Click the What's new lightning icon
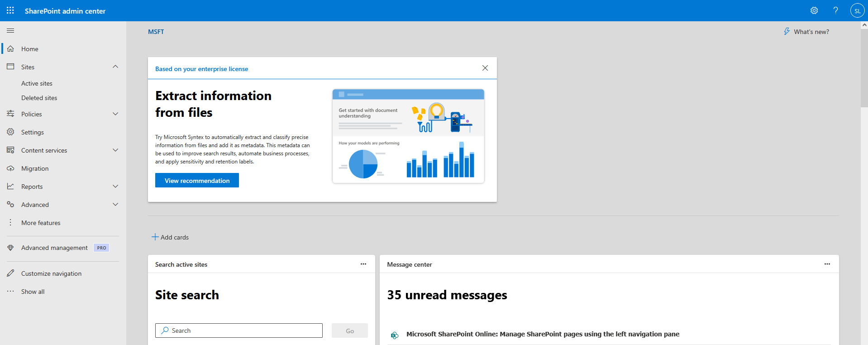868x345 pixels. (x=787, y=31)
